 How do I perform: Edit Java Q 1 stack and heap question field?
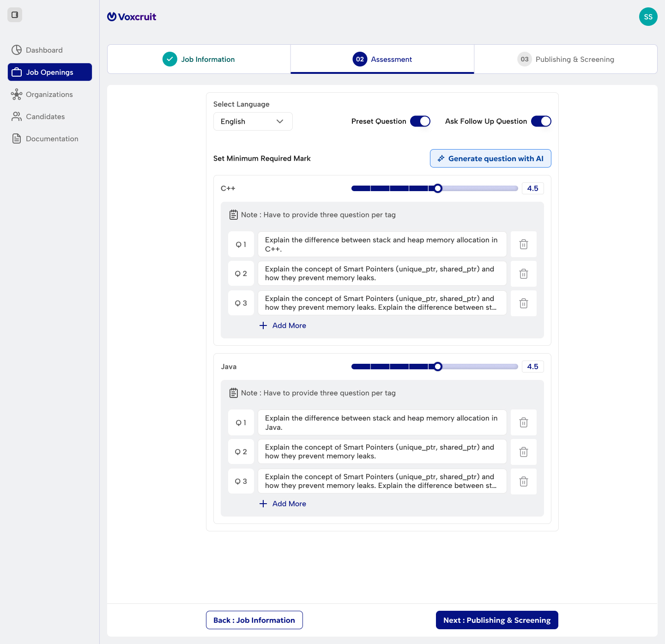[x=382, y=422]
